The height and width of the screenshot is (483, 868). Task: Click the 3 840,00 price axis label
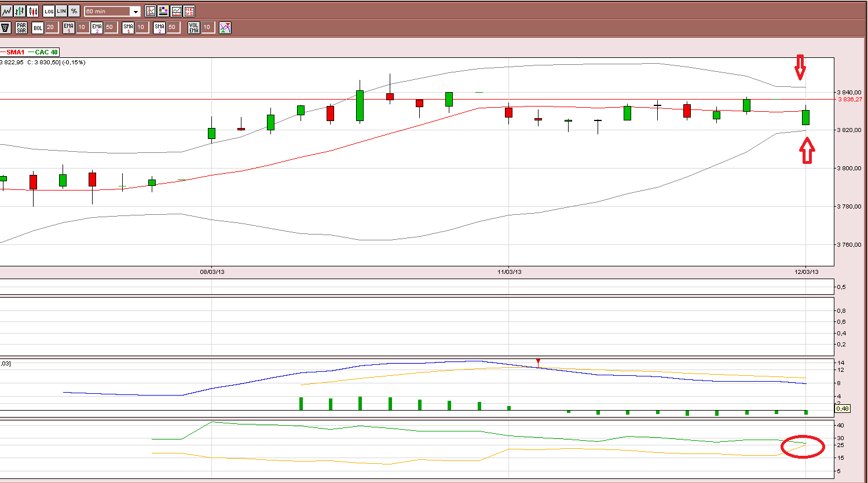pyautogui.click(x=849, y=92)
